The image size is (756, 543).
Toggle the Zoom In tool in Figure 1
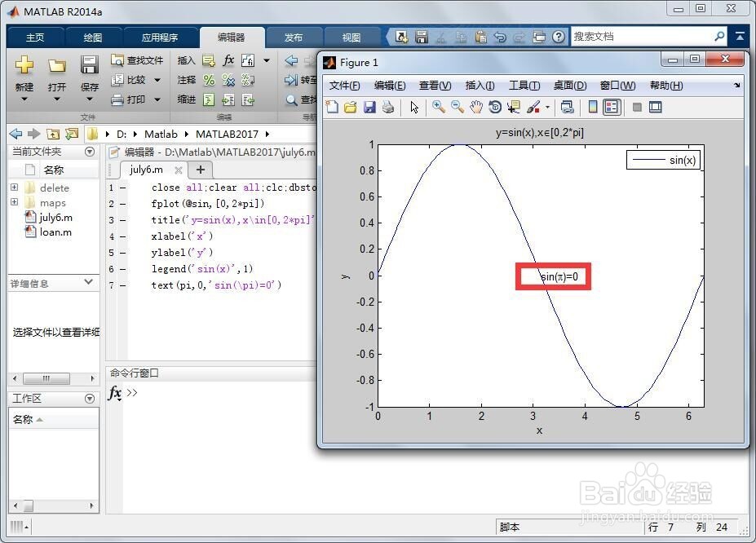pyautogui.click(x=438, y=107)
